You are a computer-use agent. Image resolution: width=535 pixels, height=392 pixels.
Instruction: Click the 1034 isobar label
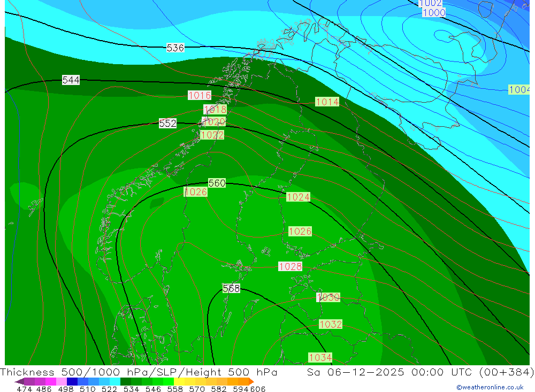[320, 357]
